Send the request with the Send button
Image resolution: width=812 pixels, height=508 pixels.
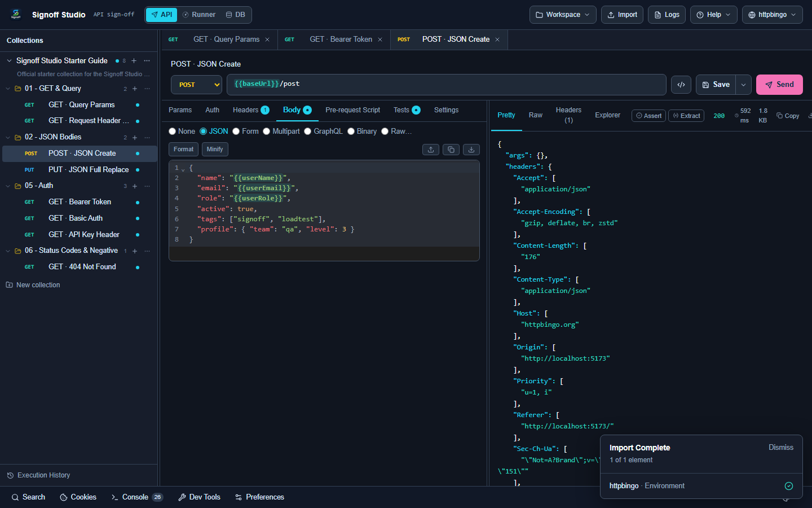pos(779,85)
